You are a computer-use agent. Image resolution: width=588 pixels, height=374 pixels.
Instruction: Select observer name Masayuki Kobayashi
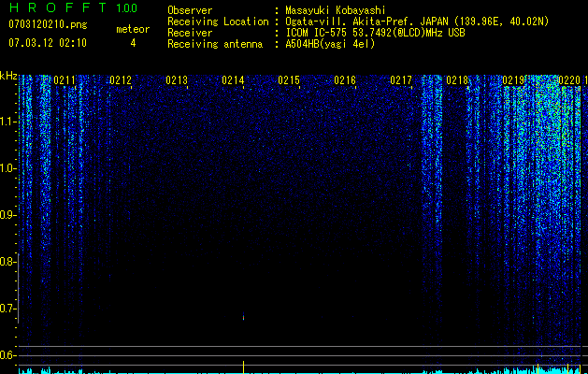[336, 11]
